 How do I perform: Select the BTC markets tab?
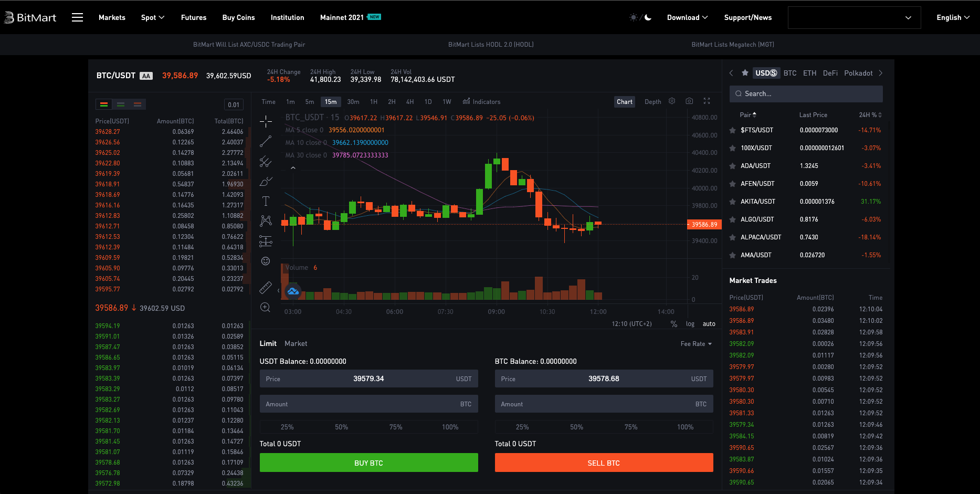coord(790,73)
